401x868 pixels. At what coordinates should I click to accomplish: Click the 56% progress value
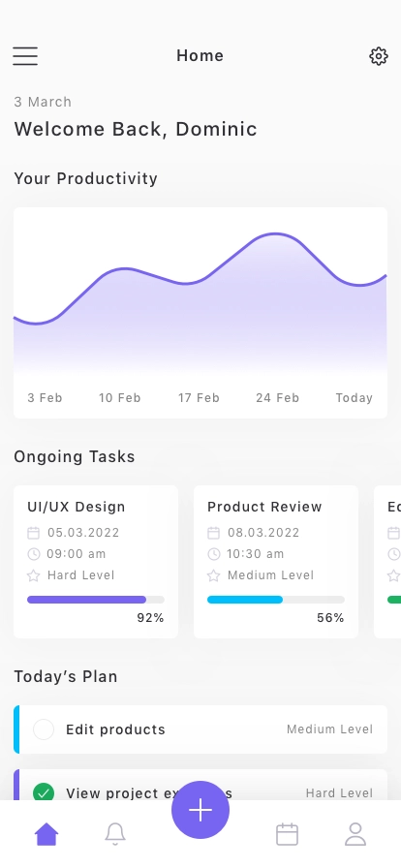[330, 618]
